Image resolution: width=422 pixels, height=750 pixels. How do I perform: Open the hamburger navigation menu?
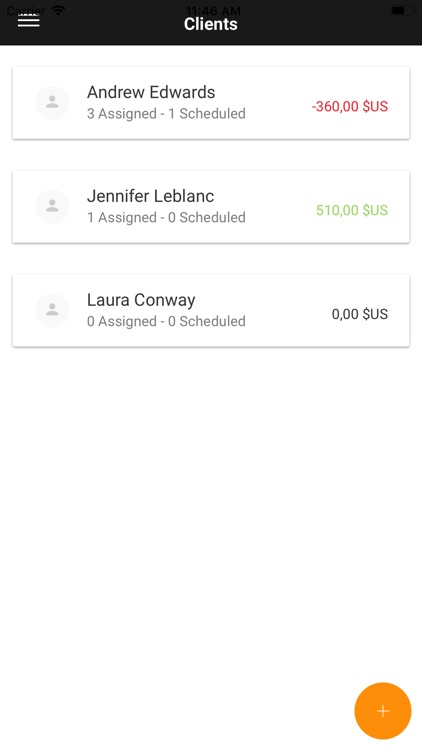pyautogui.click(x=29, y=21)
